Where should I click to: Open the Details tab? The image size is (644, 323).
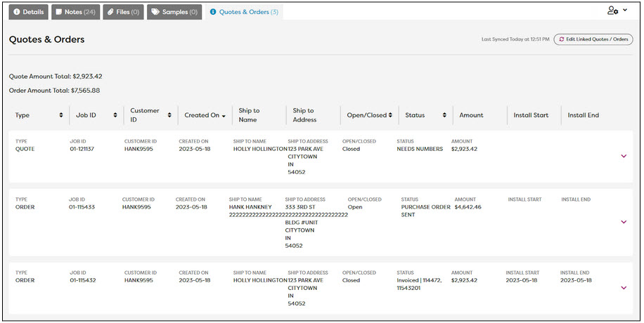coord(28,12)
